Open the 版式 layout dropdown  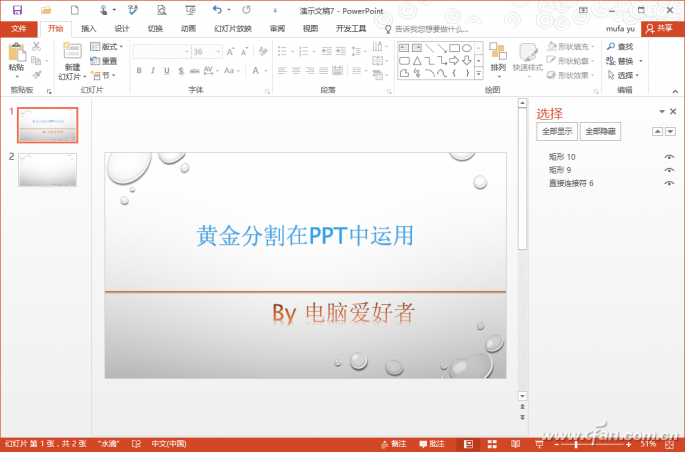(x=108, y=47)
